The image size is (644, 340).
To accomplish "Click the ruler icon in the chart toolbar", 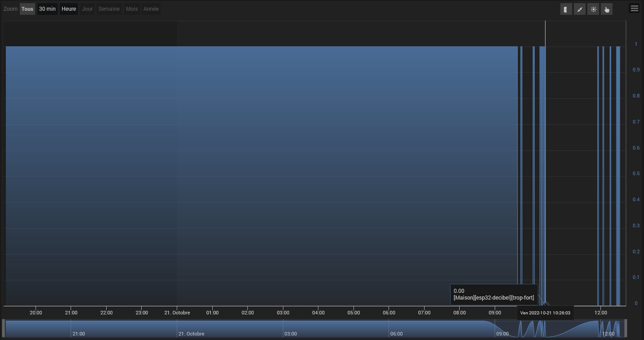I will coord(566,9).
